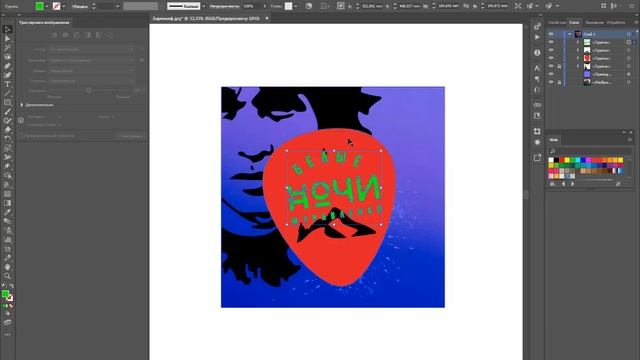This screenshot has width=640, height=360.
Task: Switch to the tab right of Layers
Action: [594, 22]
